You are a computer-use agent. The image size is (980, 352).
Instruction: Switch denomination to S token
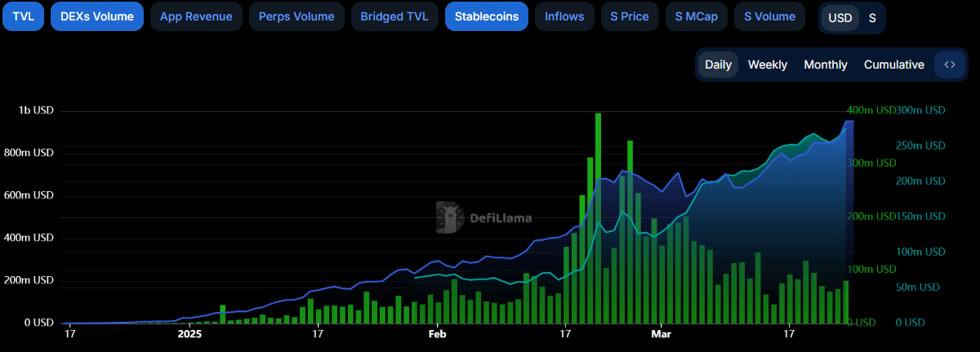pyautogui.click(x=872, y=18)
